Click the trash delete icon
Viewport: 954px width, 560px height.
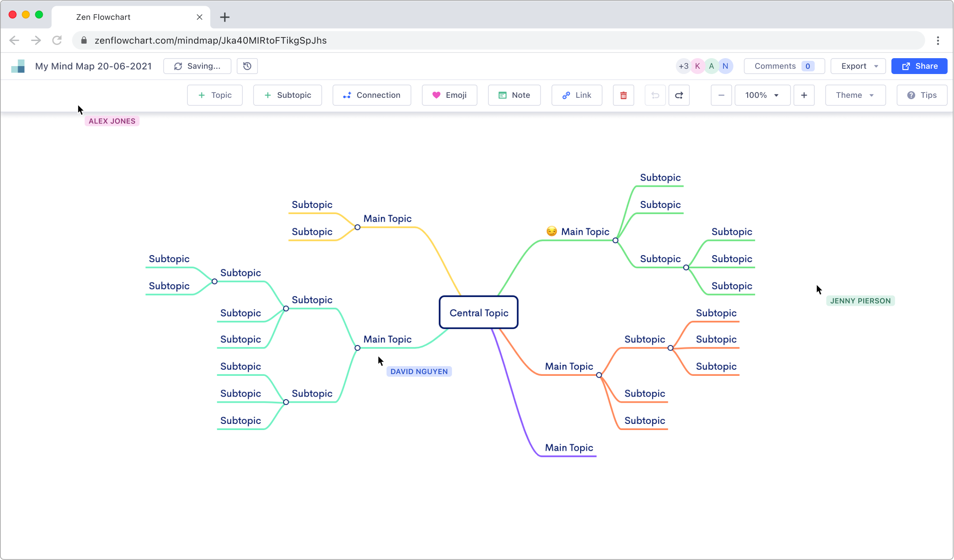[x=623, y=95]
